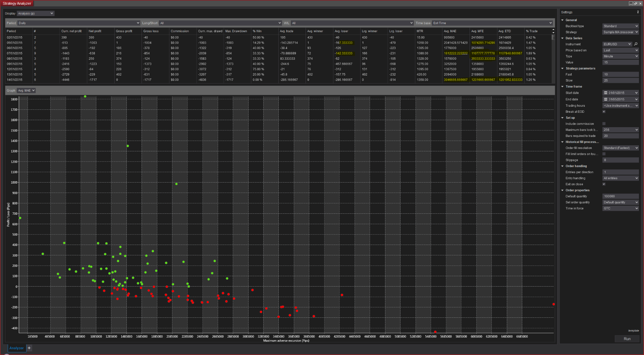Sort by the Avg. ETD column header

pos(511,31)
